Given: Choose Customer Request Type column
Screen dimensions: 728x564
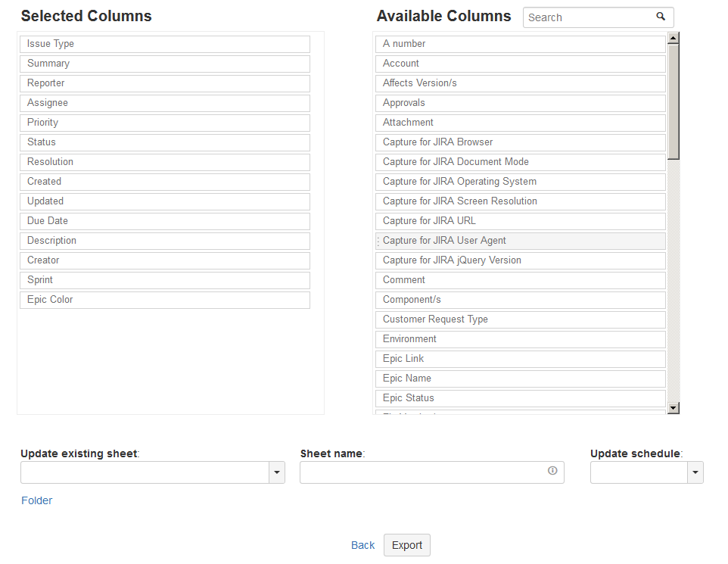Looking at the screenshot, I should (x=520, y=319).
